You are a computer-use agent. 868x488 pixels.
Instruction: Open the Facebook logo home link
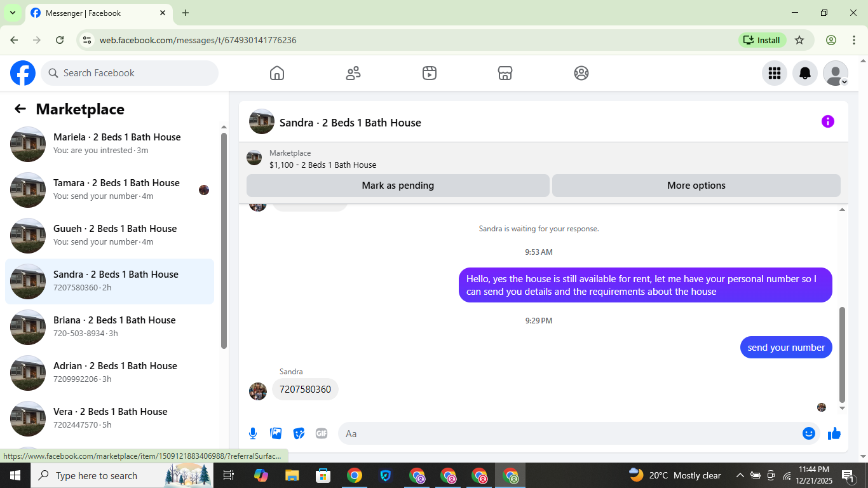pyautogui.click(x=23, y=73)
